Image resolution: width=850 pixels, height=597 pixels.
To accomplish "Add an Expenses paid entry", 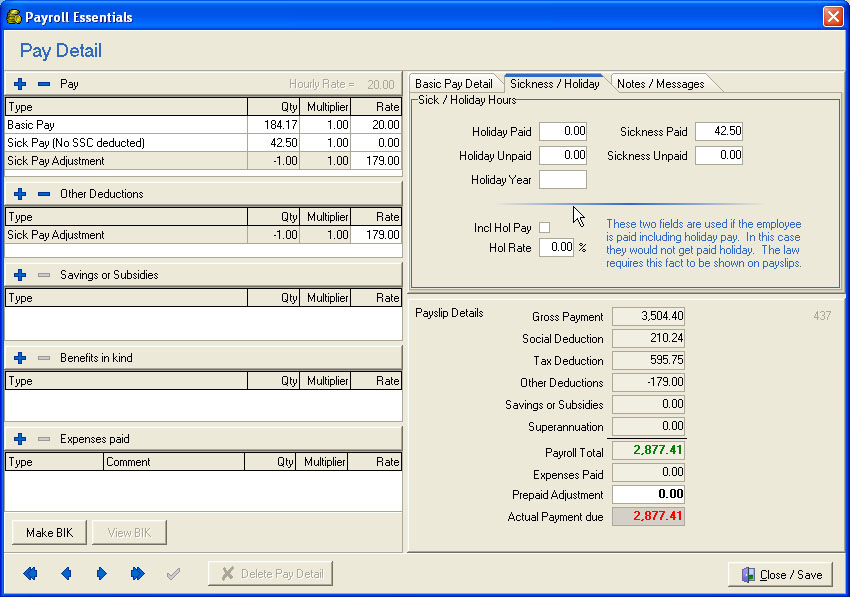I will pyautogui.click(x=20, y=439).
